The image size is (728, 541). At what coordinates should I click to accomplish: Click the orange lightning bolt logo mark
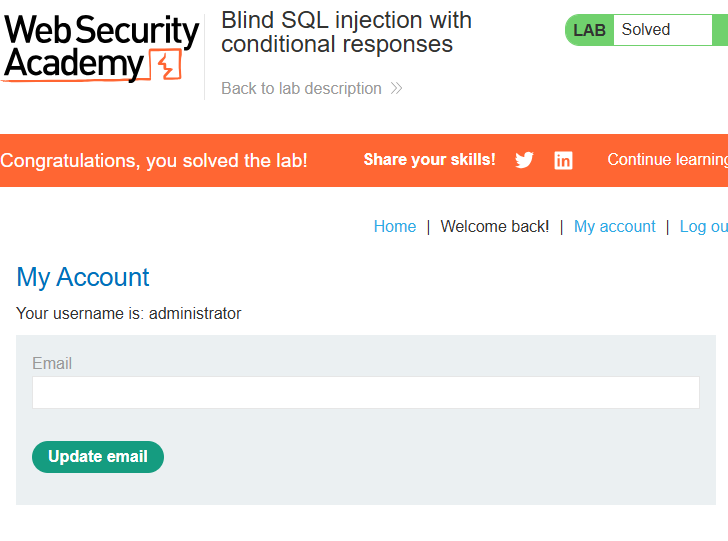[x=166, y=65]
